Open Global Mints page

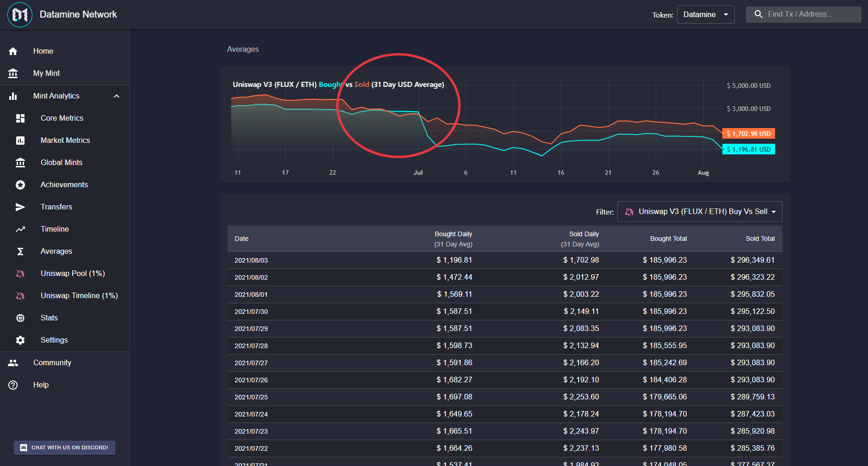point(65,163)
